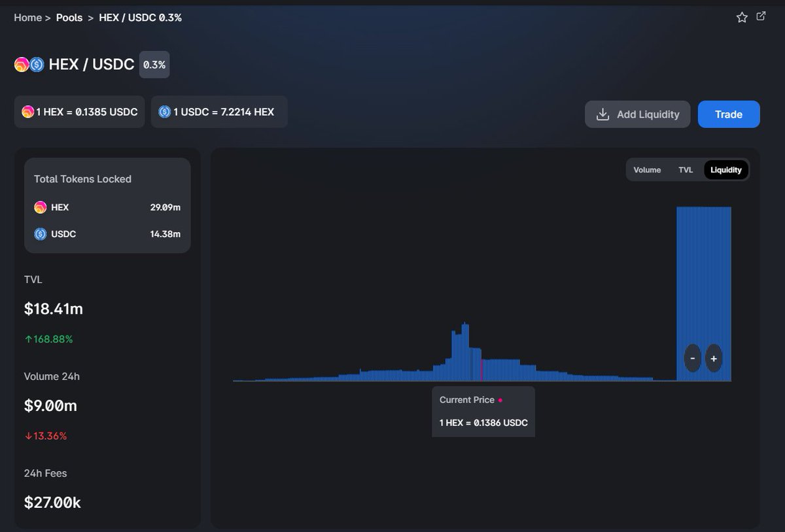Click the 1 HEX = 0.1385 USDC price chip
Screen dimensions: 785x532
click(x=80, y=112)
